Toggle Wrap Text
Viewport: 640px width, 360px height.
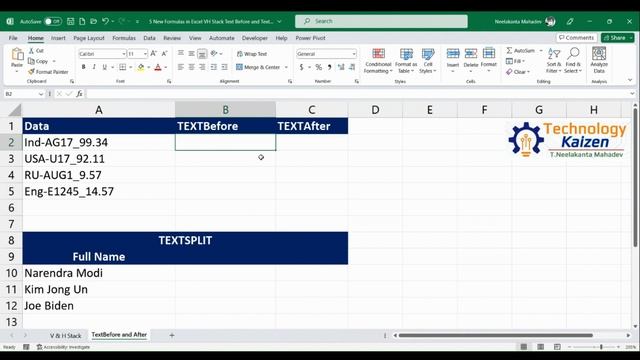coord(252,54)
